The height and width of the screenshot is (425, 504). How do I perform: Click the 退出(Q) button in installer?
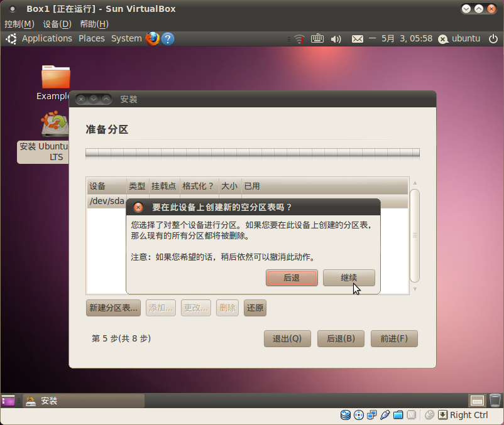(287, 338)
